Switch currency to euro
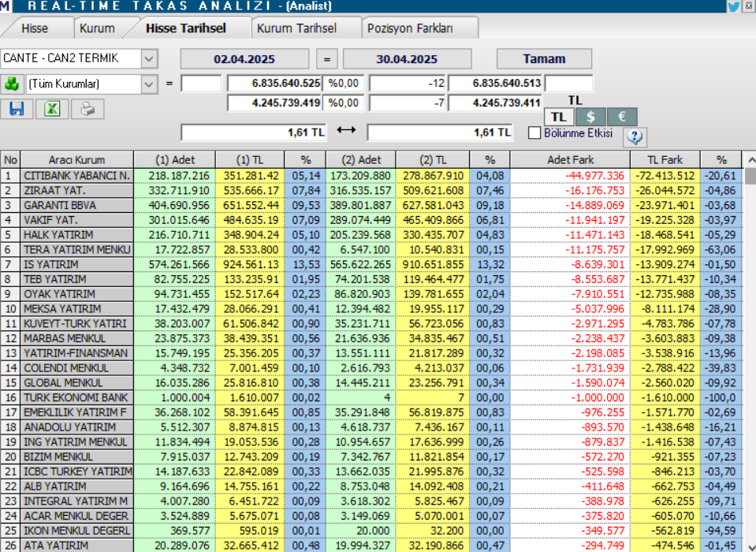Viewport: 756px width, 552px height. point(622,117)
